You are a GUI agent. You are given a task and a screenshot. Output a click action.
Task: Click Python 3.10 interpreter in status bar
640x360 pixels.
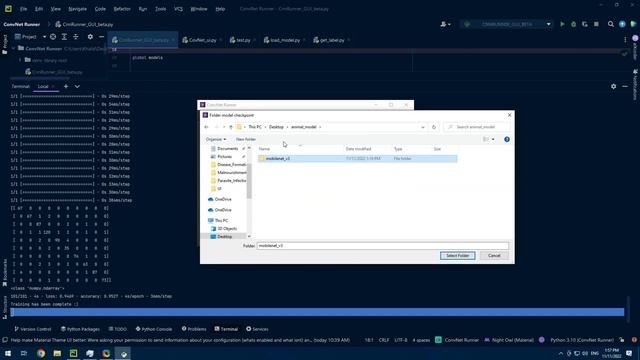(x=582, y=340)
